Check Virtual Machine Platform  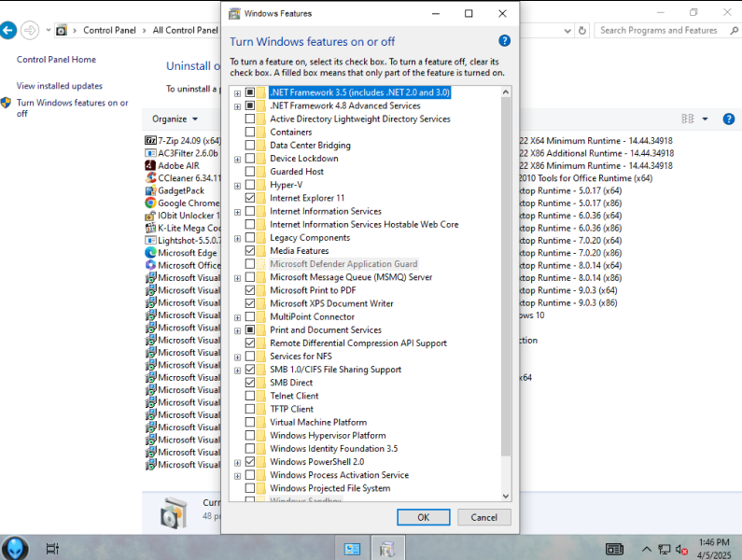[x=250, y=422]
